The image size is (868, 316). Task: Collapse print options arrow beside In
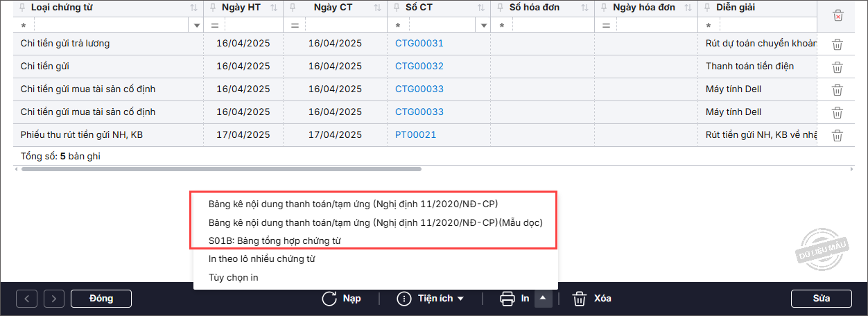click(x=544, y=299)
